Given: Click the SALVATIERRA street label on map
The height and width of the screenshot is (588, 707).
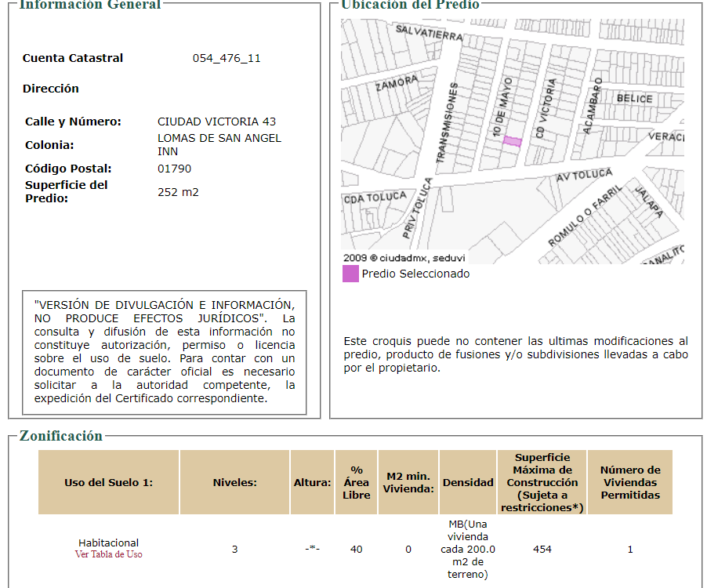Looking at the screenshot, I should [430, 32].
